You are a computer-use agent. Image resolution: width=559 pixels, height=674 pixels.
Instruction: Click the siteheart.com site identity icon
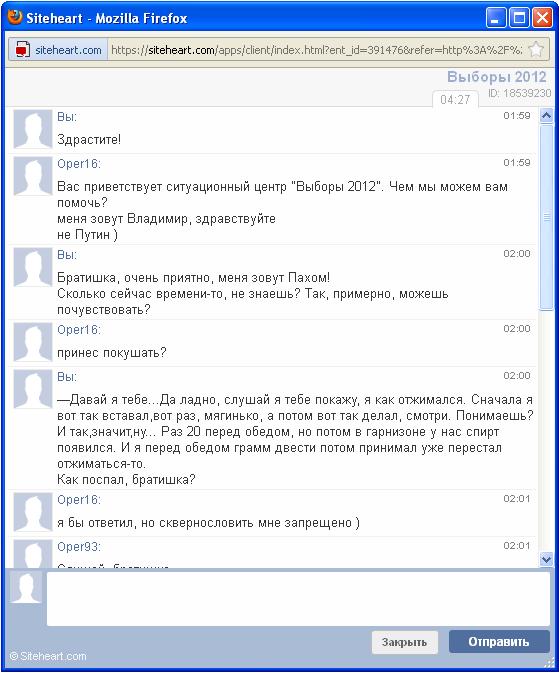23,50
